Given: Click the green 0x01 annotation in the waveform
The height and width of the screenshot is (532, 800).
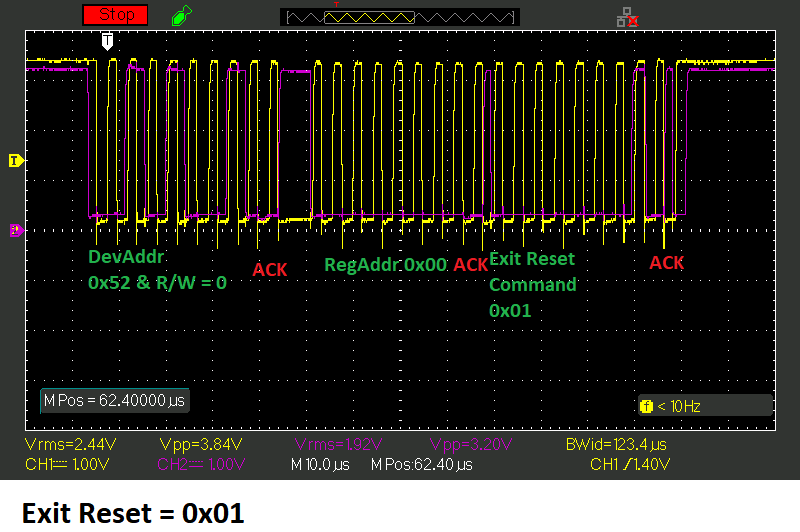Looking at the screenshot, I should tap(510, 311).
